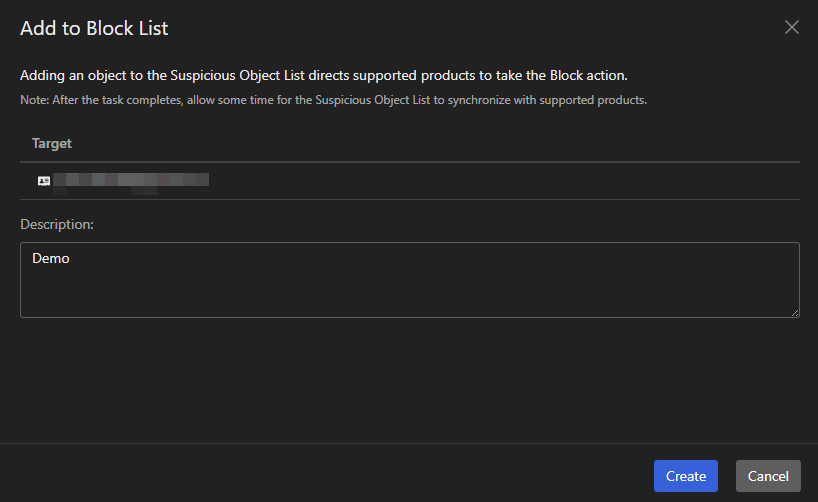Click the sentence mentioning the Block action
Viewport: 818px width, 502px height.
coord(324,75)
